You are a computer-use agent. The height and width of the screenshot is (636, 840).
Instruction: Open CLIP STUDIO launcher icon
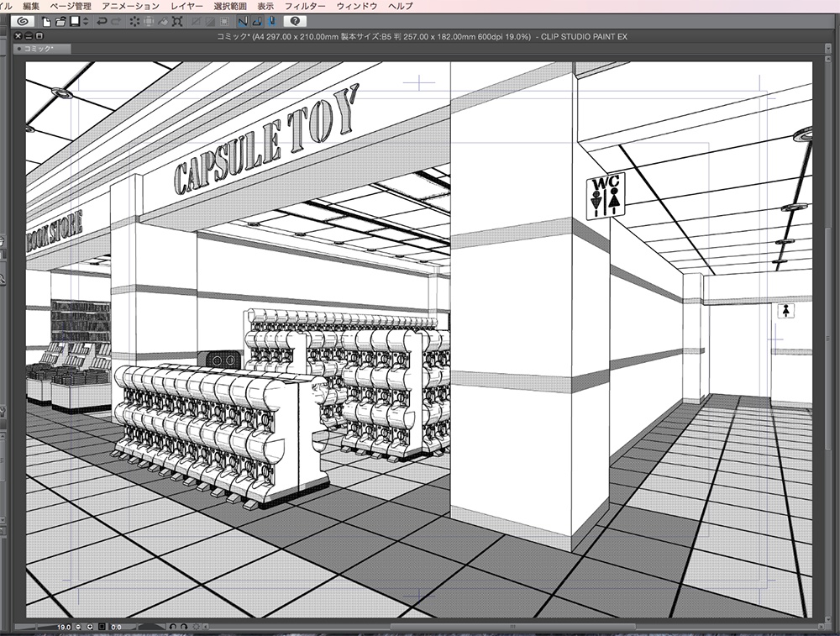(x=23, y=21)
